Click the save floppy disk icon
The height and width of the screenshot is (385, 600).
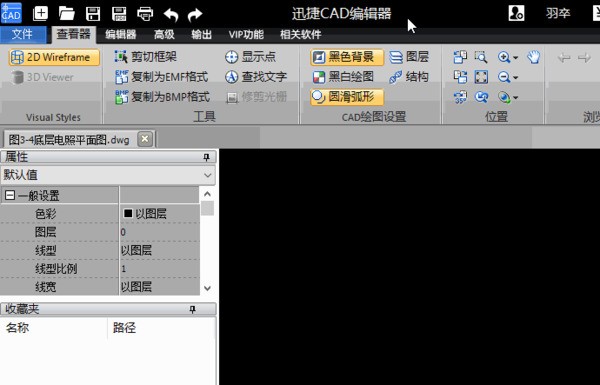[x=93, y=14]
